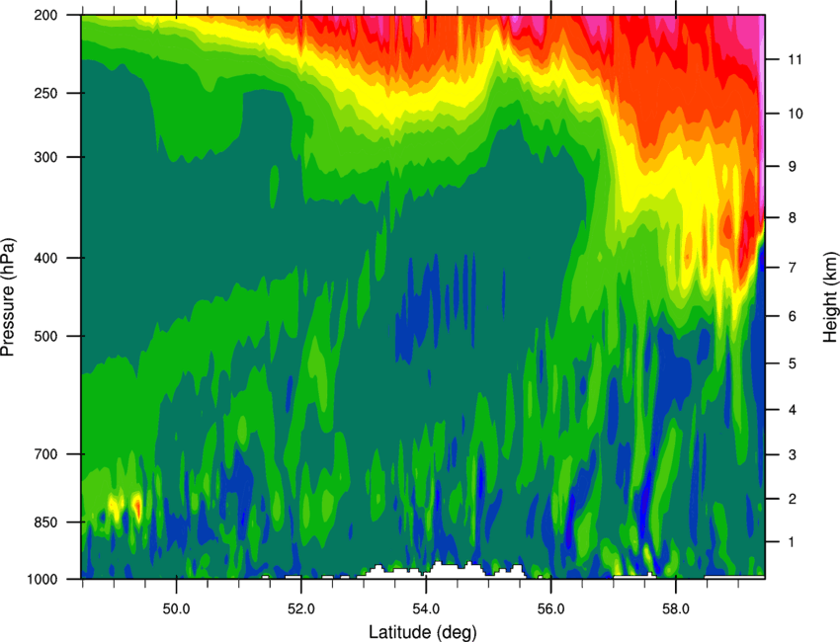Select the 1000 pressure tick label

click(42, 579)
